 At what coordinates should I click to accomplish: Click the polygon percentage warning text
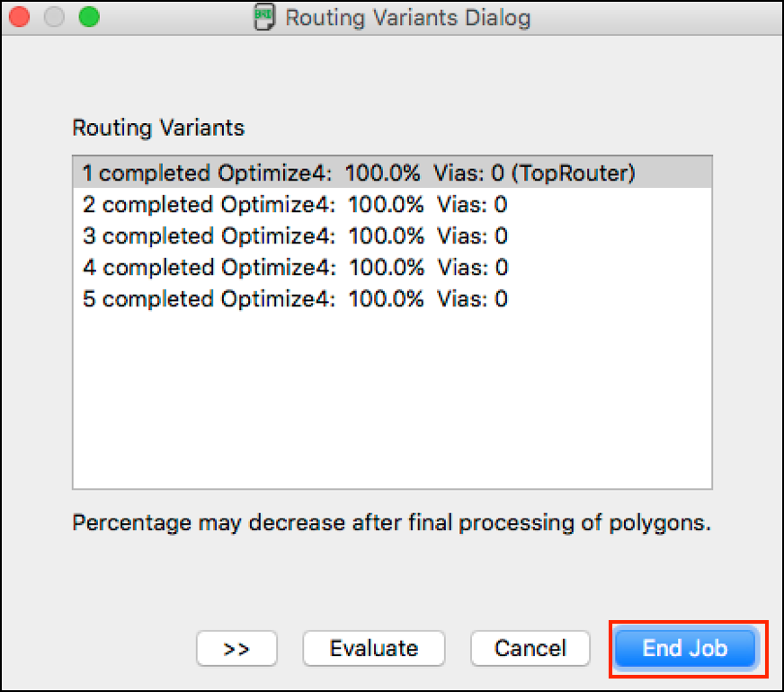click(x=391, y=523)
